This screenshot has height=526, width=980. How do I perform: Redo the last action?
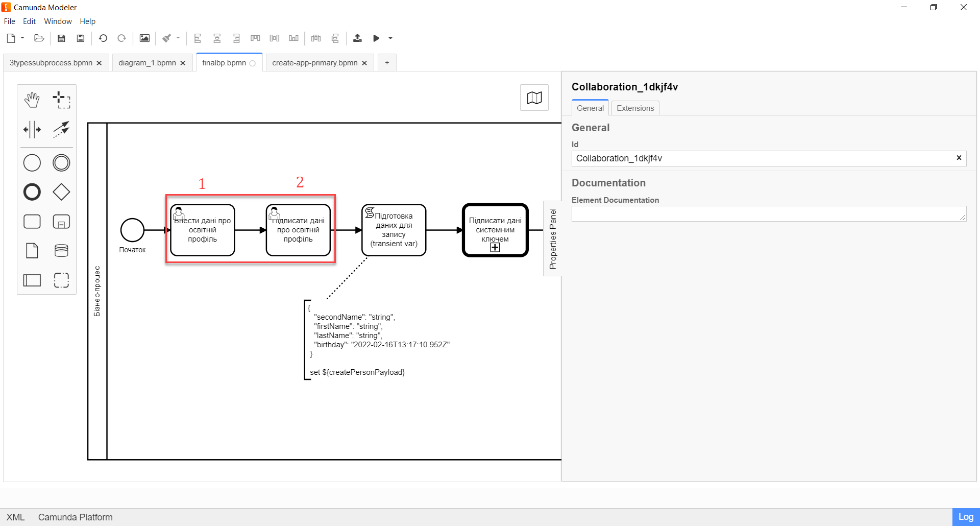[x=121, y=38]
